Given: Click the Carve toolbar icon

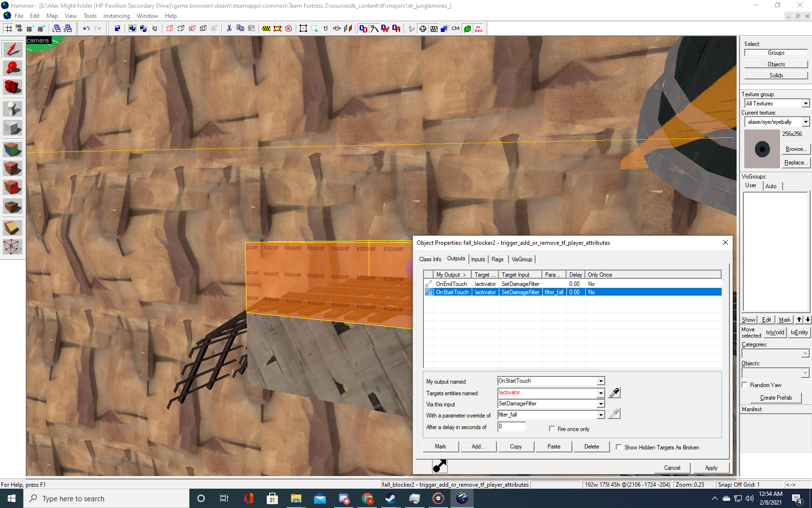Looking at the screenshot, I should coord(117,29).
